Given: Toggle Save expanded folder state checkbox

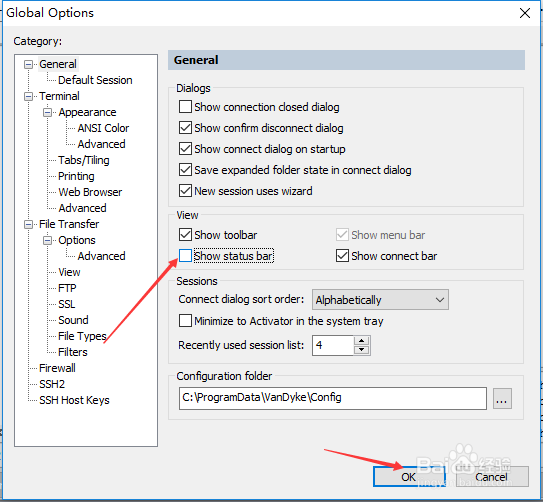Looking at the screenshot, I should click(185, 170).
